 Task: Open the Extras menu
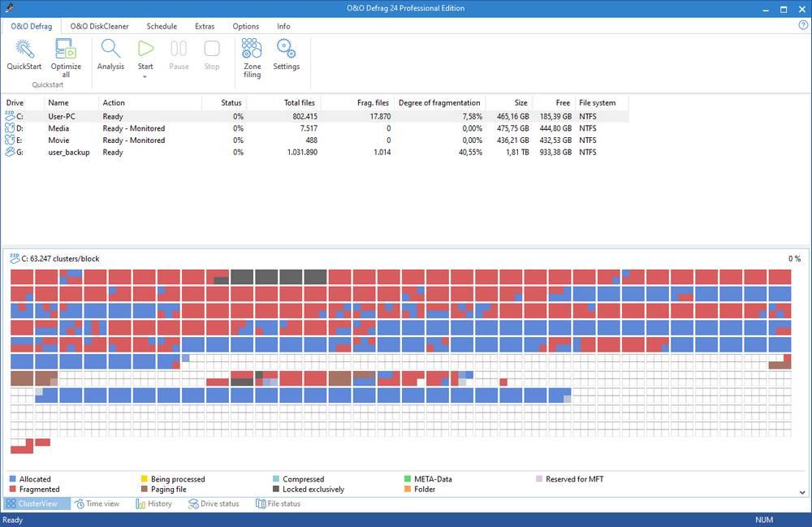click(x=204, y=26)
